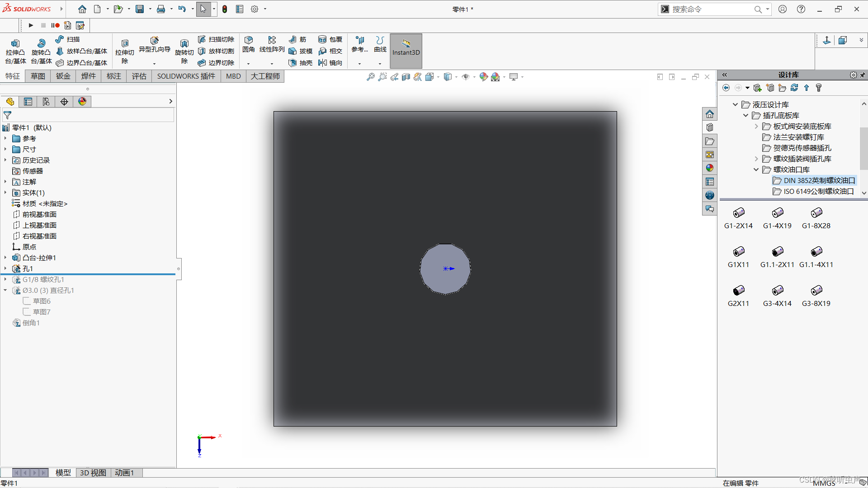Click the macro play button
This screenshot has width=868, height=488.
[31, 25]
